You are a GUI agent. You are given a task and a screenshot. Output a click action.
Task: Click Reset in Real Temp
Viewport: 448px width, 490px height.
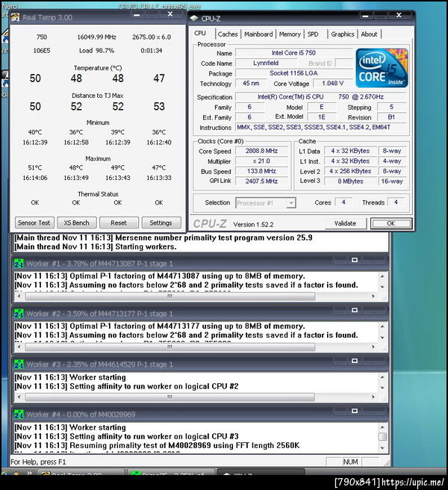[119, 223]
